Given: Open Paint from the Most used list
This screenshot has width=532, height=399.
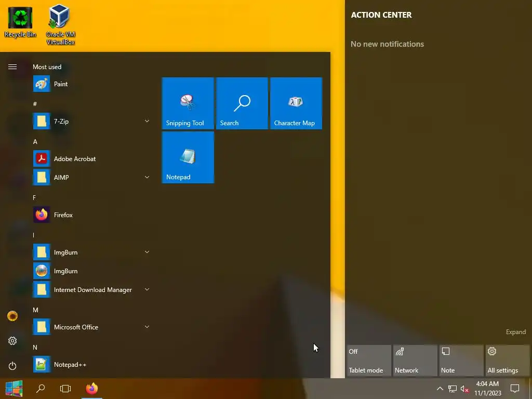Looking at the screenshot, I should coord(91,84).
